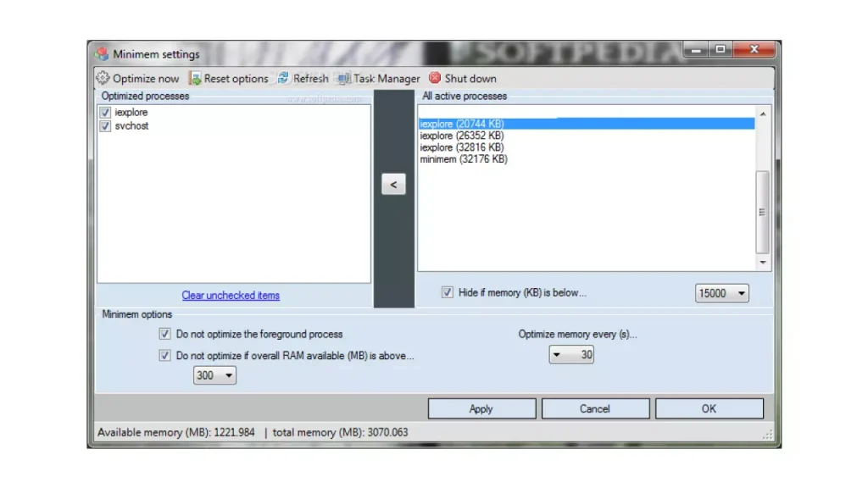Select iexplore (32816 KB) in active processes
The width and height of the screenshot is (868, 488).
pos(587,147)
